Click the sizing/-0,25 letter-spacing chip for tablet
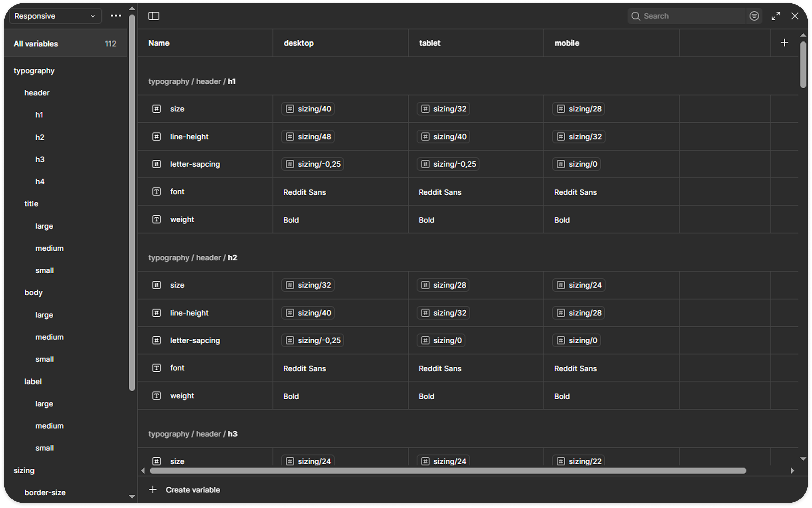 [448, 164]
